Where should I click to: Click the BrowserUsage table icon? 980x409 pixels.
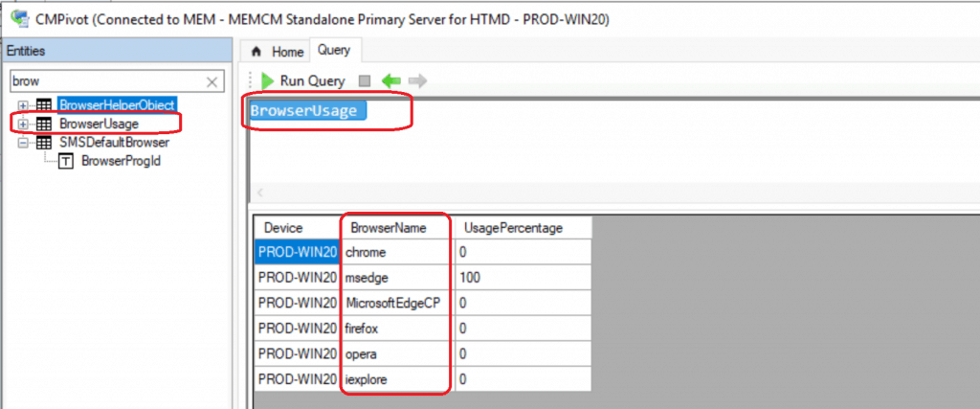[x=44, y=124]
